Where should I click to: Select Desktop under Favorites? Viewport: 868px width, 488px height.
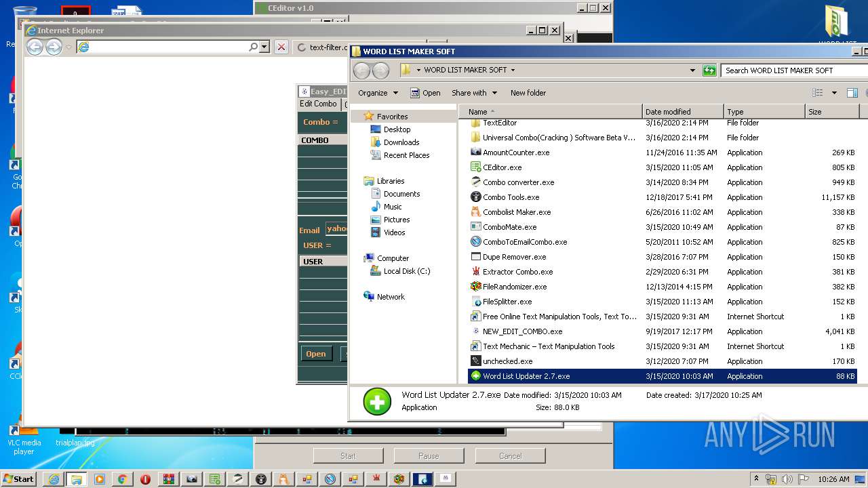pyautogui.click(x=397, y=129)
